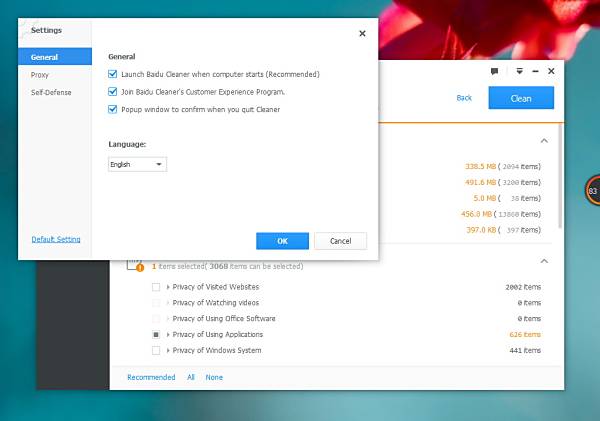Click the 338.5 MB size entry
Screen dimensions: 600x421
[480, 166]
